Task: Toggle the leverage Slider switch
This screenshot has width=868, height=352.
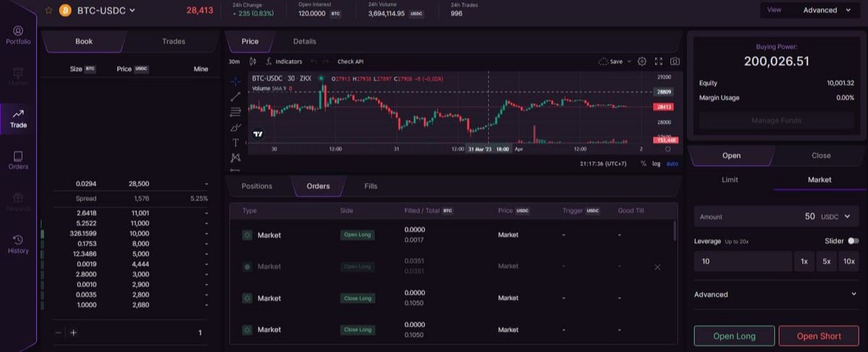Action: tap(854, 240)
